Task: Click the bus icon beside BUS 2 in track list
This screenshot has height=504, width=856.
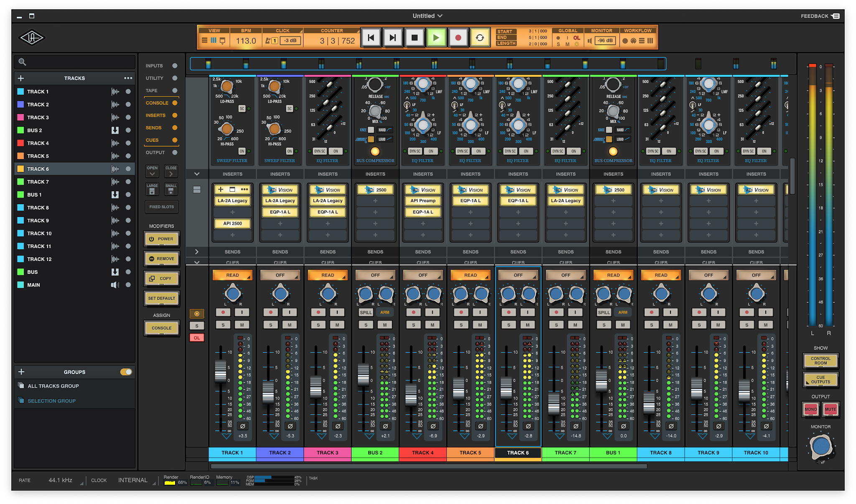Action: click(115, 130)
